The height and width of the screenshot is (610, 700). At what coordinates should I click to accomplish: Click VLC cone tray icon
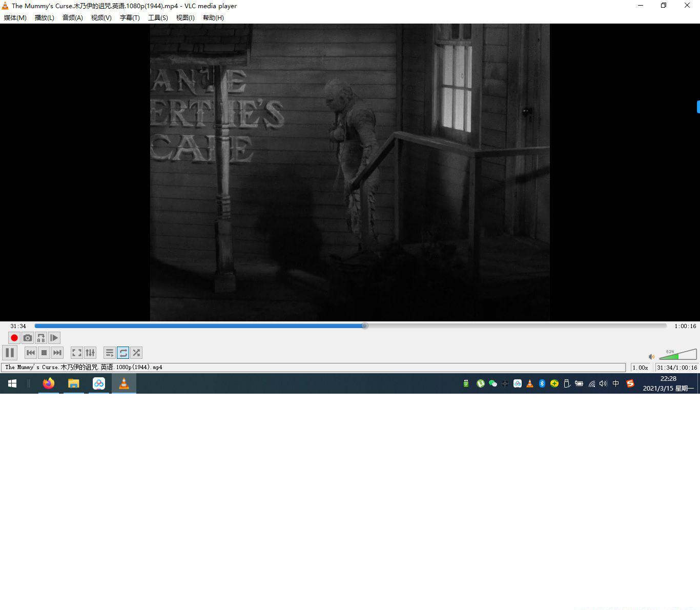click(530, 383)
